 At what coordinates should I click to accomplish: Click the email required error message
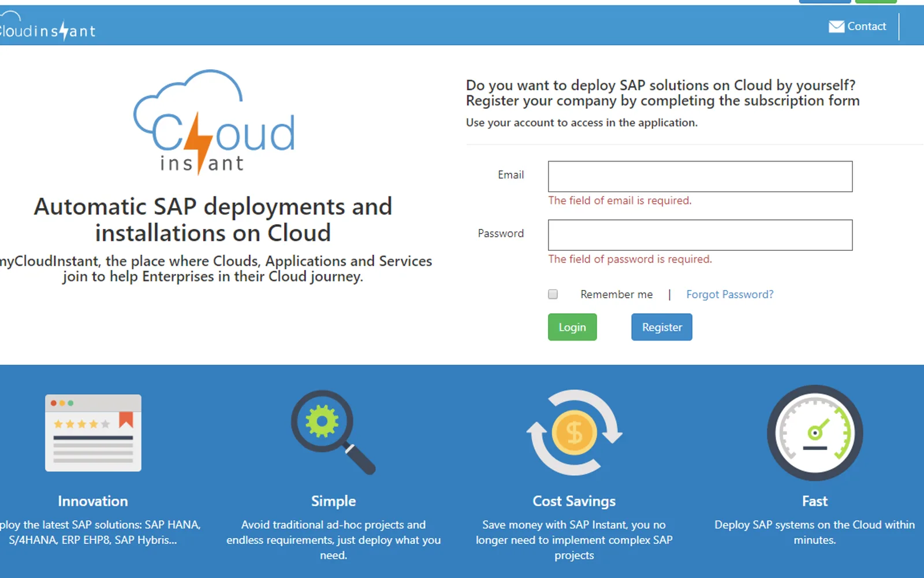[620, 201]
